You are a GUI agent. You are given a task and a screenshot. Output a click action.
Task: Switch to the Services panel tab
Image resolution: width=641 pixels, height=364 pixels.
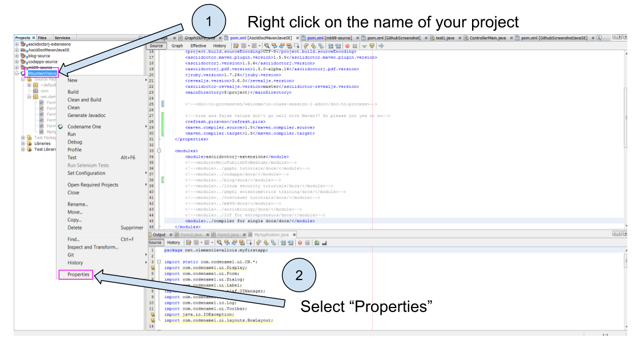[62, 38]
